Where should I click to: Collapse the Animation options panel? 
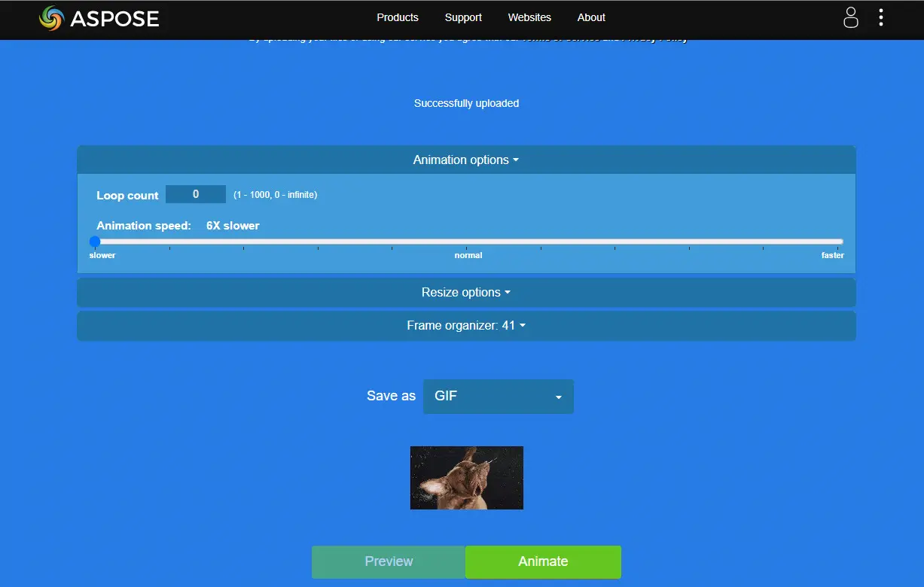466,160
